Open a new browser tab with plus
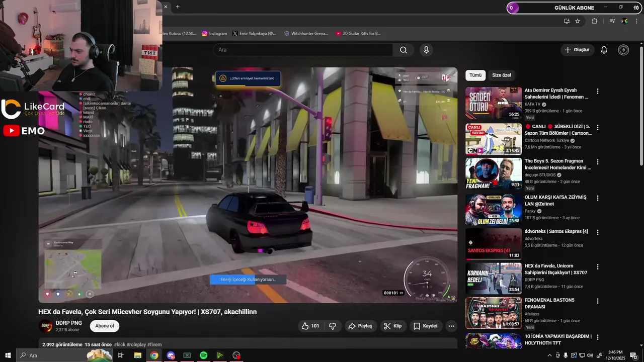Screen dimensions: 644x362 click(178, 7)
